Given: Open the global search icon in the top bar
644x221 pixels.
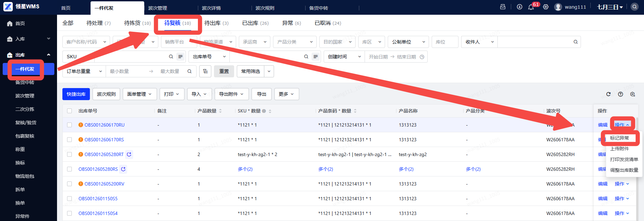Looking at the screenshot, I should pos(635,7).
